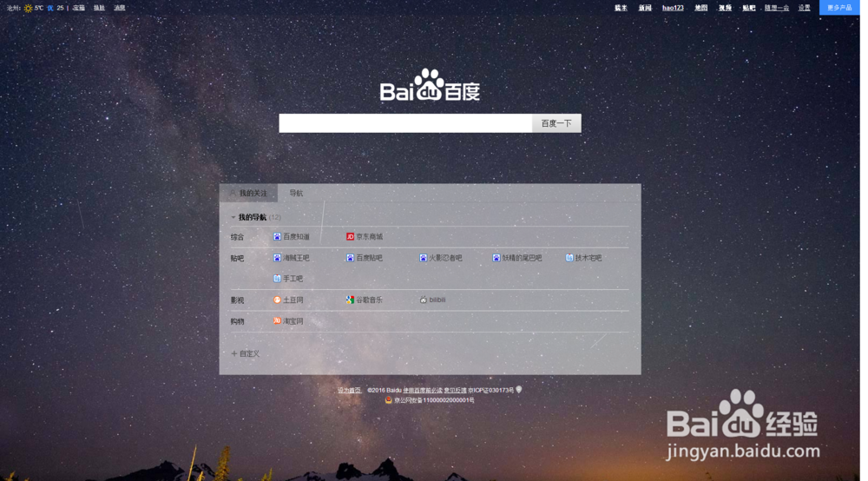
Task: Click the 宝箱 link at top left
Action: click(79, 8)
